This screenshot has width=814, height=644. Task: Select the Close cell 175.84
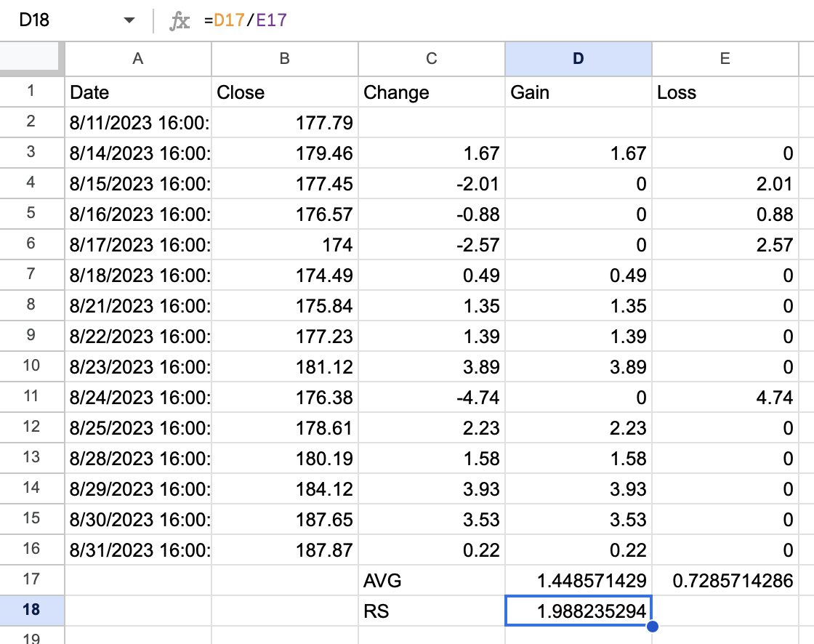pyautogui.click(x=284, y=305)
